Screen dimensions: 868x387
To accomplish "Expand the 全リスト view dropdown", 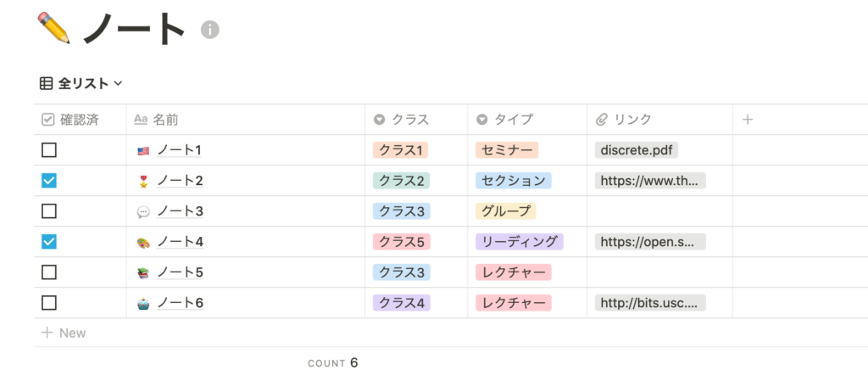I will pos(81,83).
